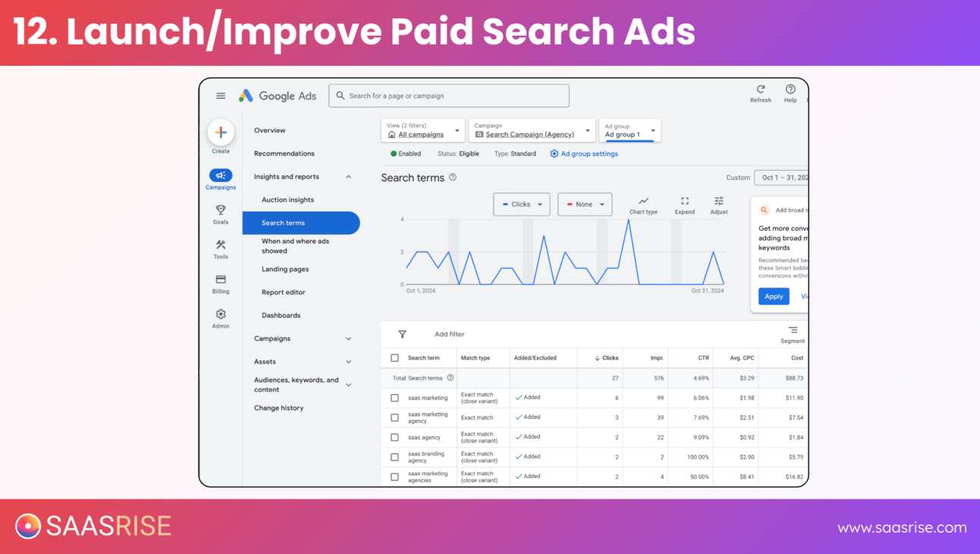Open Recommendations page
The width and height of the screenshot is (980, 554).
(284, 153)
